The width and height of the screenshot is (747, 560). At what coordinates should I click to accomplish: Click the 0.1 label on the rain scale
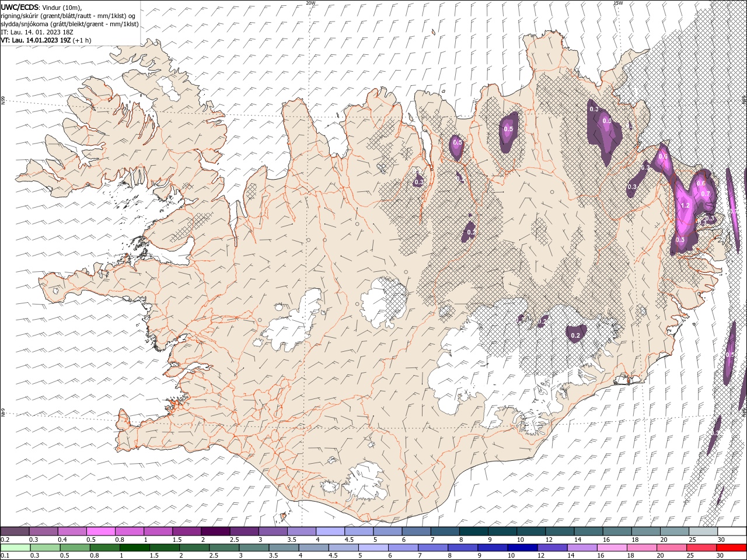coord(4,556)
